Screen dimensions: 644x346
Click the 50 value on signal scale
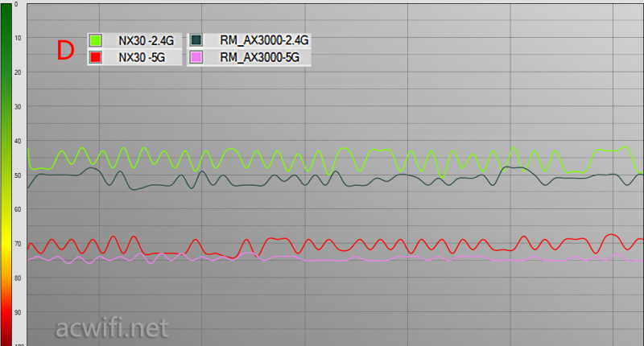pyautogui.click(x=18, y=175)
